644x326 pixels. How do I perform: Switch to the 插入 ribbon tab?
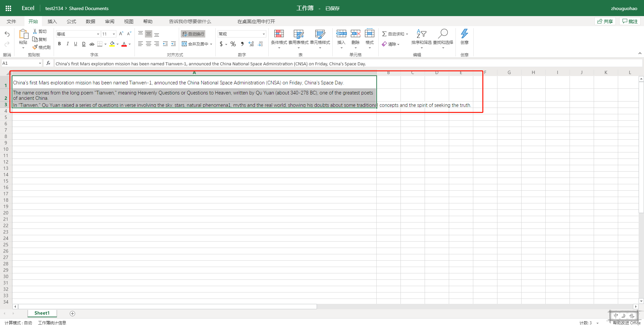[x=52, y=21]
